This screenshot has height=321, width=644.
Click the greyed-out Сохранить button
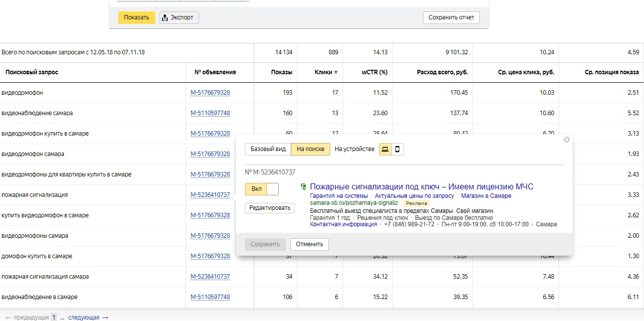click(x=265, y=244)
